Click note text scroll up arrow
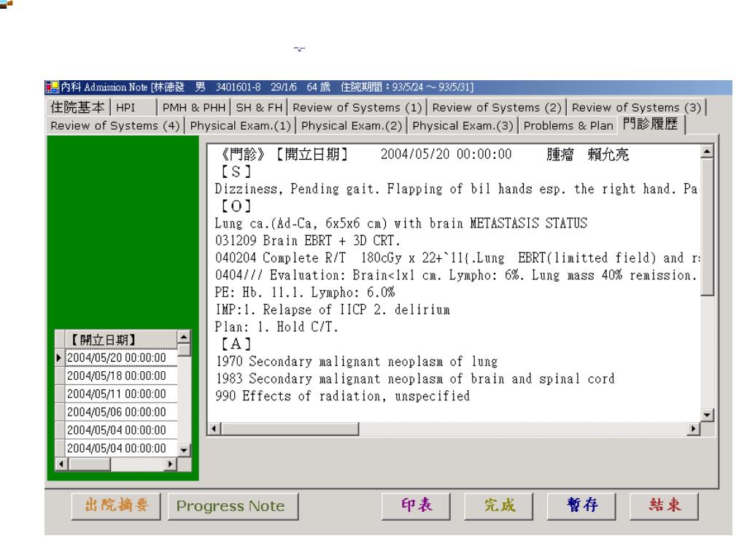Image resolution: width=747 pixels, height=560 pixels. click(x=707, y=152)
